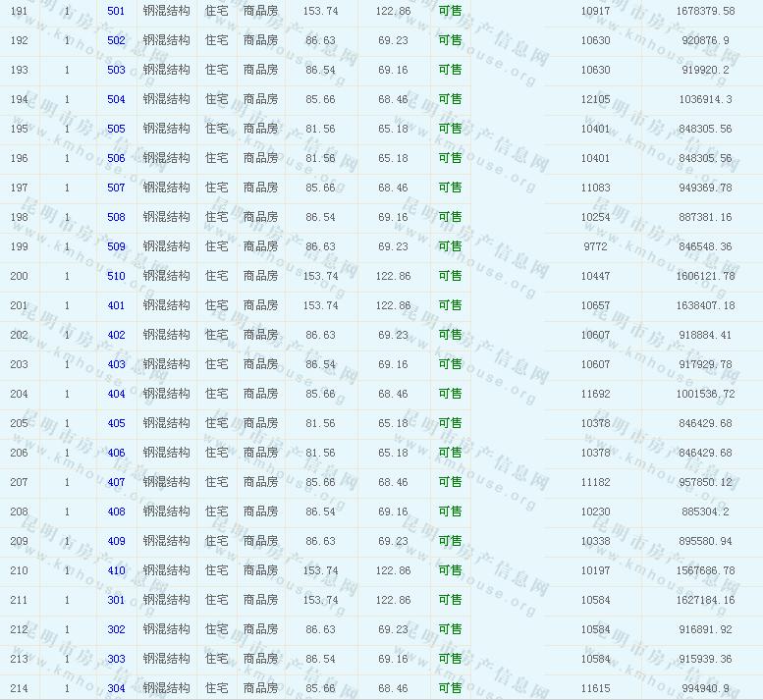Open the room 410 hyperlink

point(116,570)
